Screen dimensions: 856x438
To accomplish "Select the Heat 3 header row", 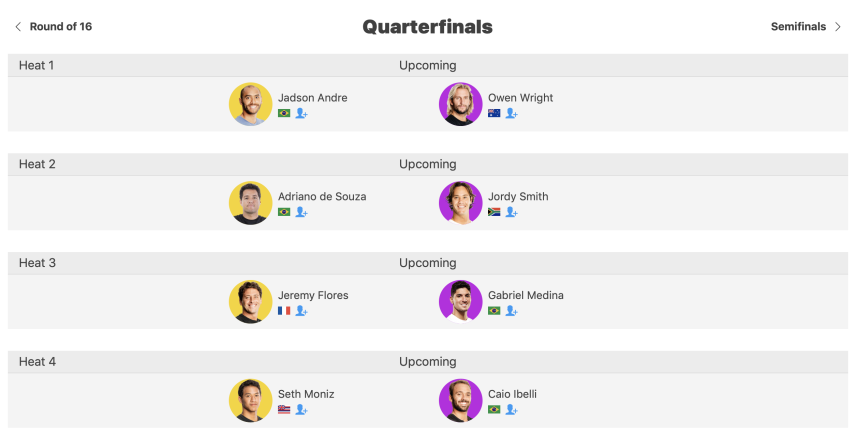I will [x=428, y=263].
